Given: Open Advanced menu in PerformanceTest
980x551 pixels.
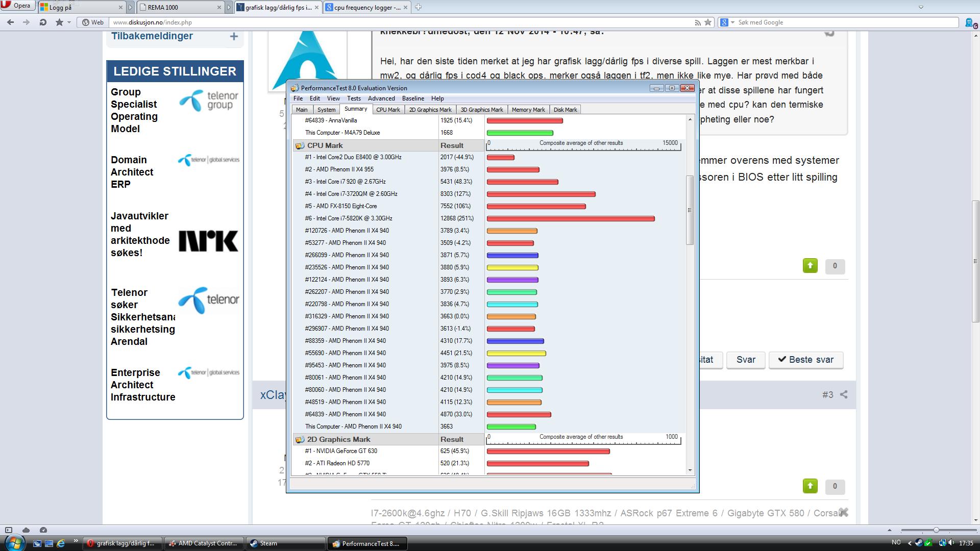Looking at the screenshot, I should (x=381, y=98).
